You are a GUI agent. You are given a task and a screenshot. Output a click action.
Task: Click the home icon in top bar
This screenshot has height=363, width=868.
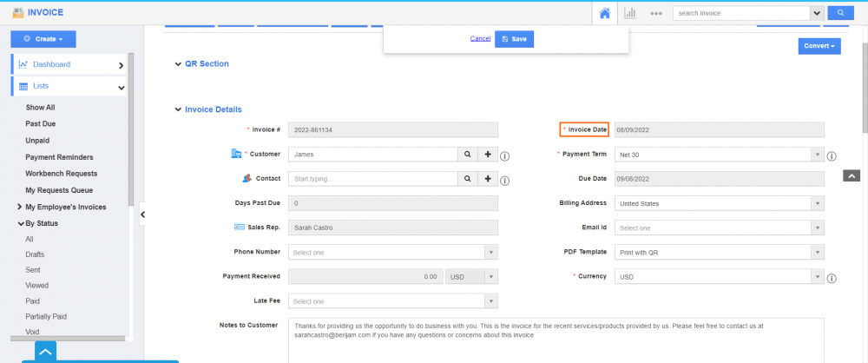pyautogui.click(x=605, y=13)
